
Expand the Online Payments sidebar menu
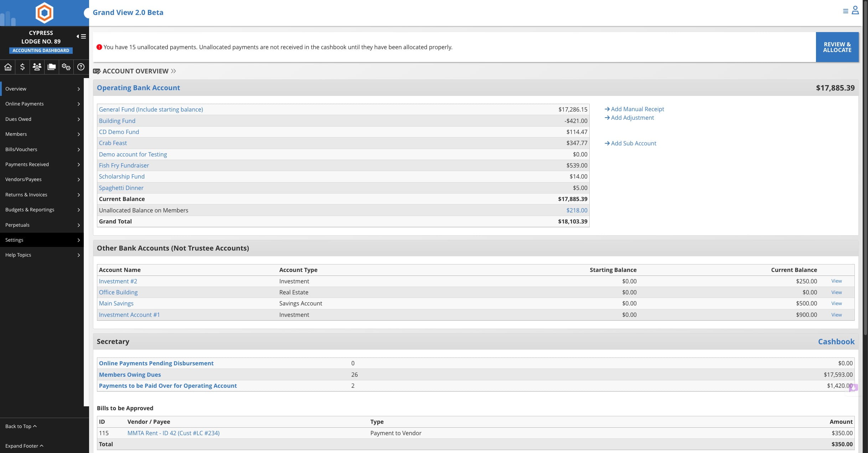(x=42, y=104)
